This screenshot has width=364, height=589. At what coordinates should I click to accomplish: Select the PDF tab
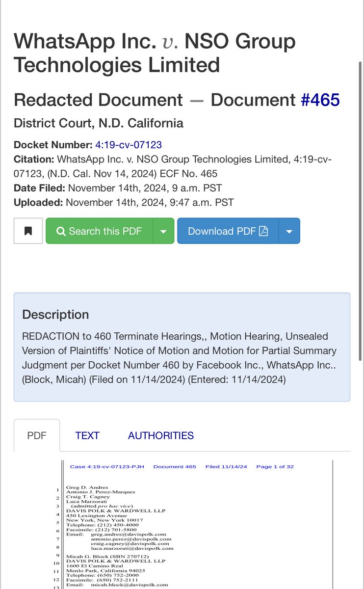point(37,435)
